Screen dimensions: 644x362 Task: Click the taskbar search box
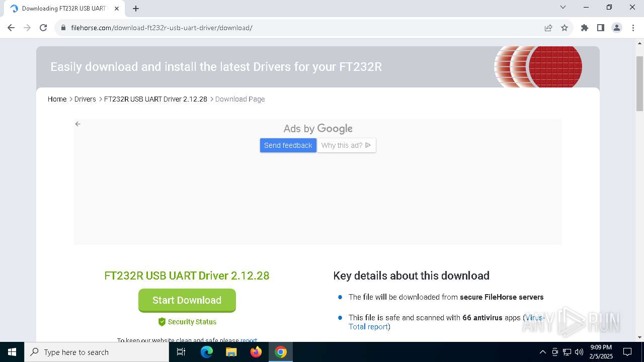tap(97, 352)
